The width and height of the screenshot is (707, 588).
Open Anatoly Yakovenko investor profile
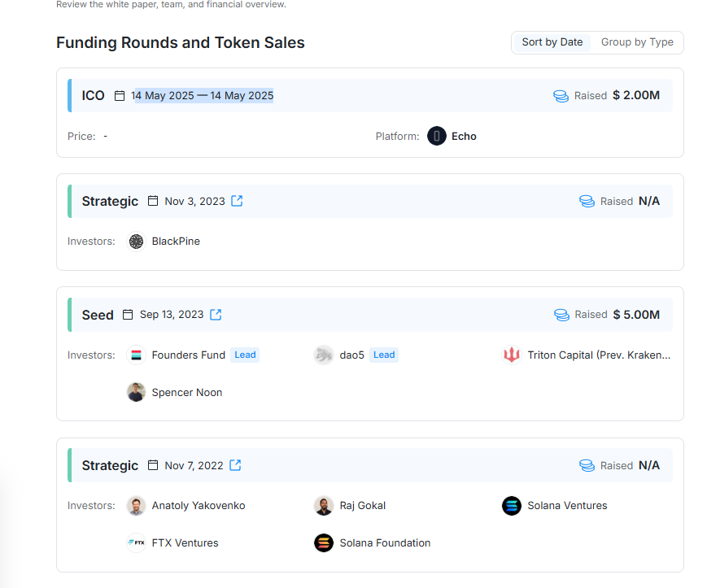click(199, 506)
